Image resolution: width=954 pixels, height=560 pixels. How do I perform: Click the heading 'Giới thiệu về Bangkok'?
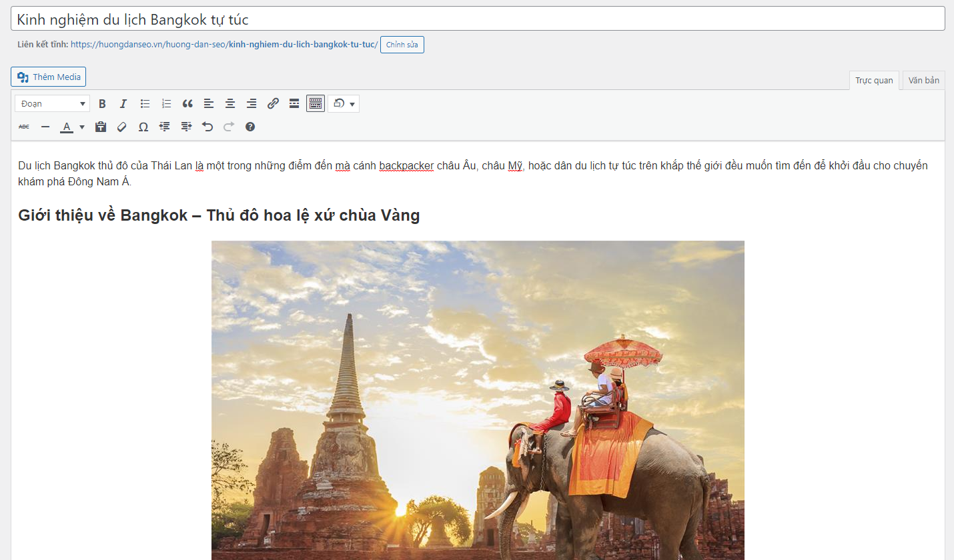click(x=219, y=215)
